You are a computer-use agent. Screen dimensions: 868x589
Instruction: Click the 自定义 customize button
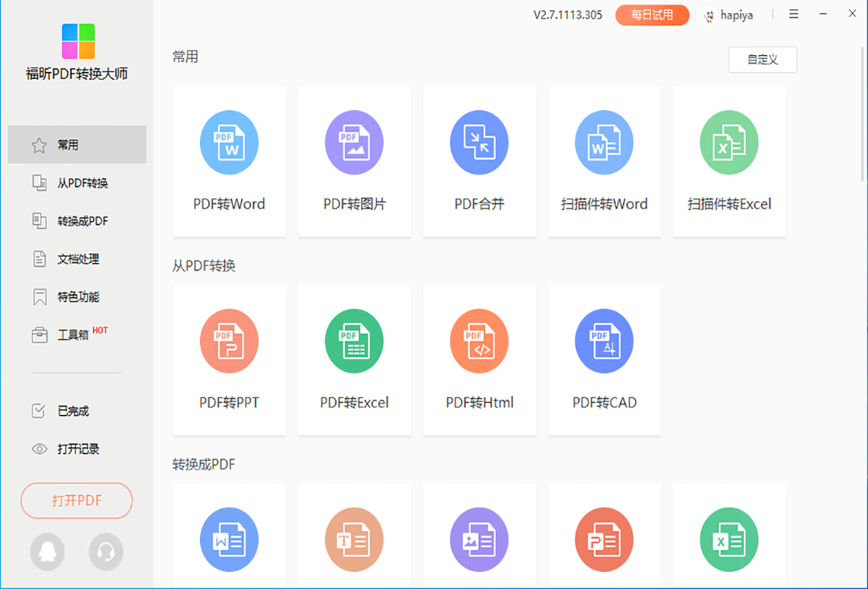[763, 60]
